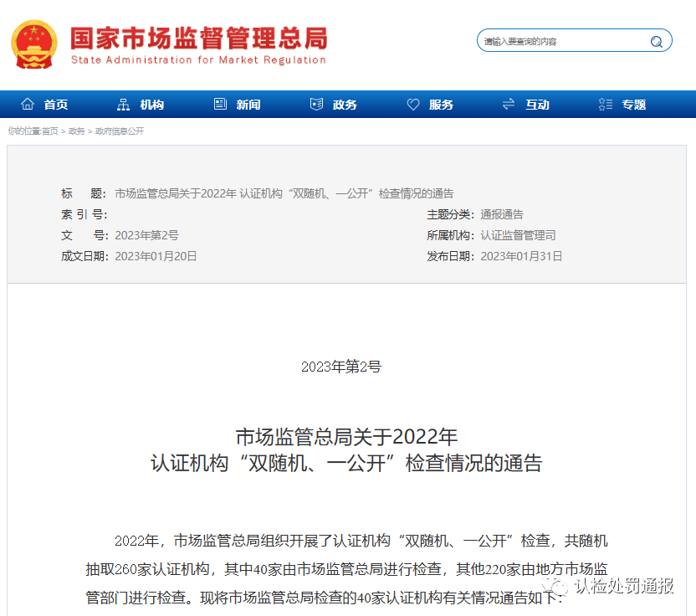This screenshot has width=696, height=616.
Task: Select the title value text in the 标题 row
Action: point(284,193)
